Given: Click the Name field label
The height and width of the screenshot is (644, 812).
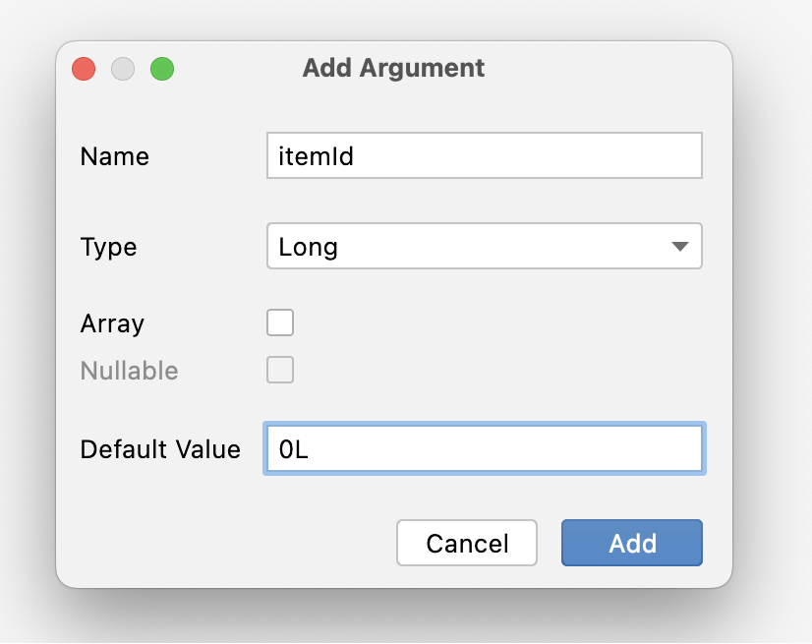Looking at the screenshot, I should (x=114, y=156).
